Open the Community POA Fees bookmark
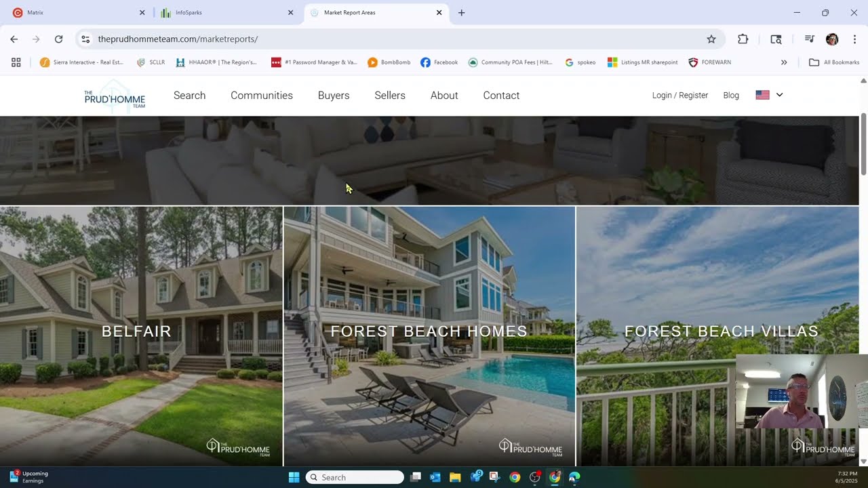This screenshot has width=868, height=488. [x=511, y=62]
